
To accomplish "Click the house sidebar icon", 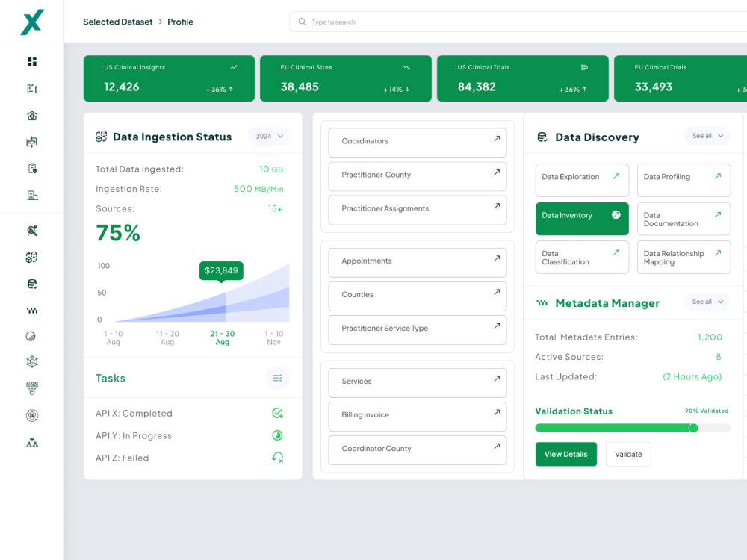I will (x=32, y=116).
